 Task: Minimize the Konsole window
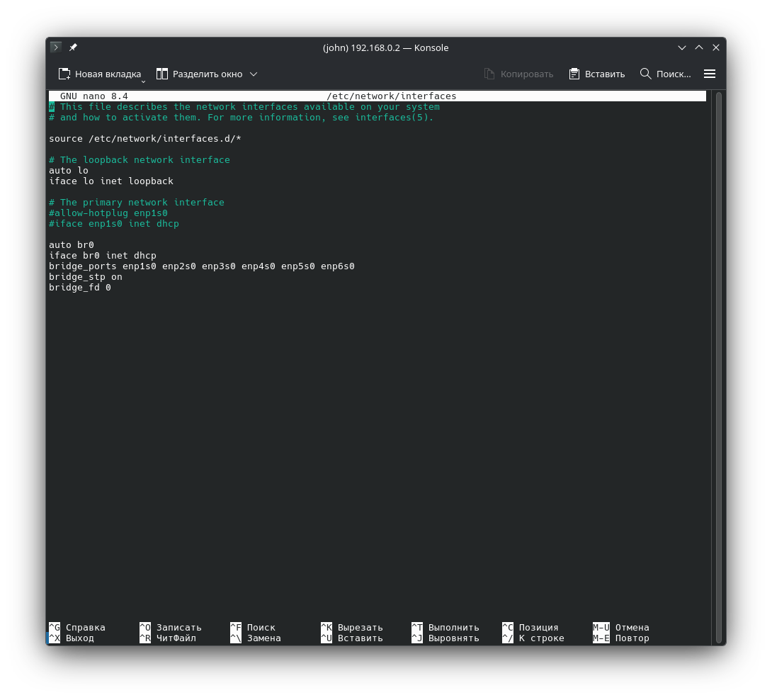pyautogui.click(x=682, y=47)
